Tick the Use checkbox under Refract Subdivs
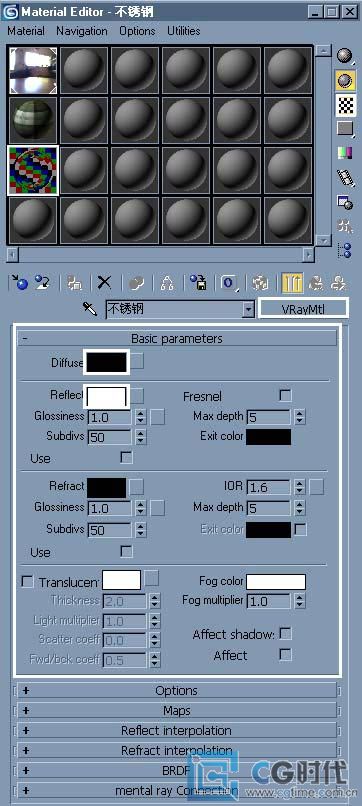362x806 pixels. (x=126, y=552)
